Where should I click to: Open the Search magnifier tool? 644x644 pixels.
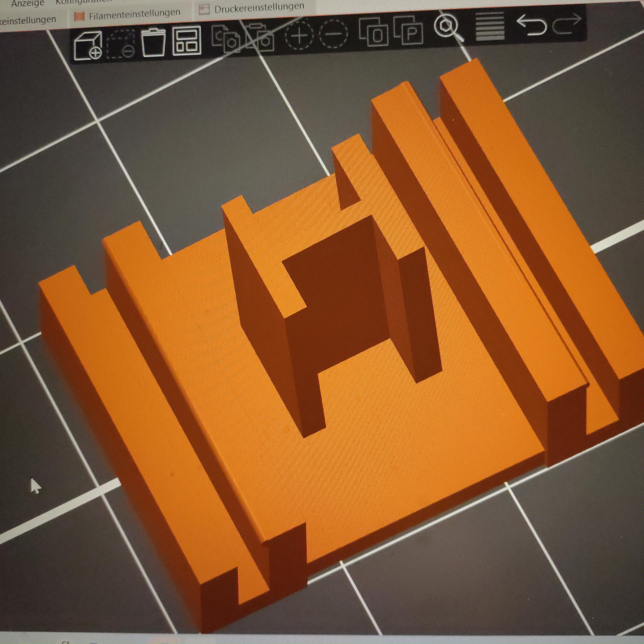pos(449,28)
